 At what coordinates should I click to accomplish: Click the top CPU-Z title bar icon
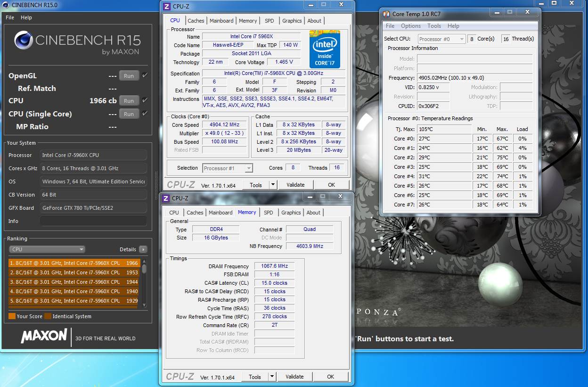point(167,7)
